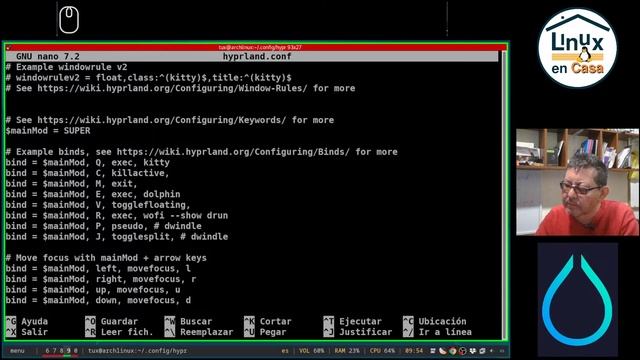Click the window title 'tux@archlinux:~/.config/hypr' in the bar
The width and height of the screenshot is (640, 360).
click(137, 351)
